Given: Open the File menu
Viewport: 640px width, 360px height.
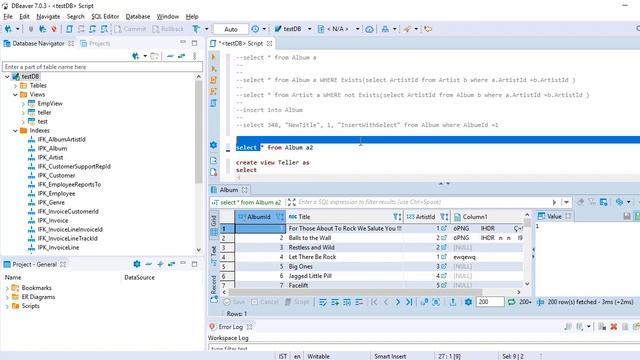Looking at the screenshot, I should [x=8, y=16].
